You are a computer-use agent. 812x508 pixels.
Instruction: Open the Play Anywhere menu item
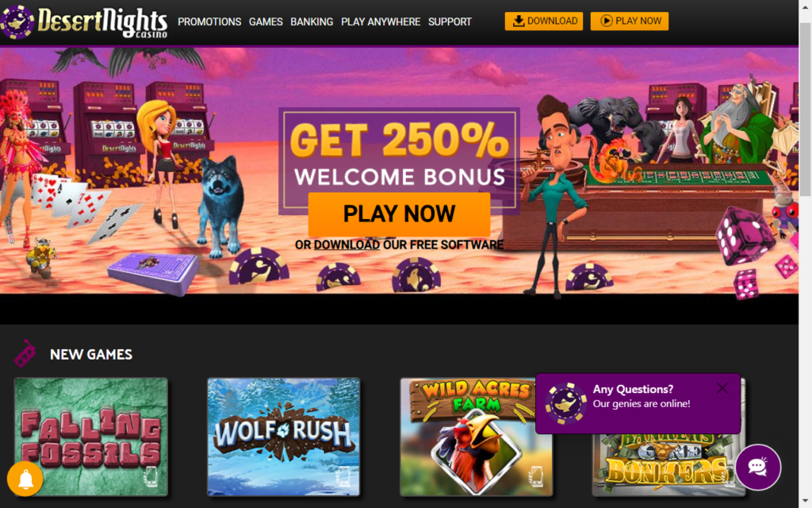(381, 21)
